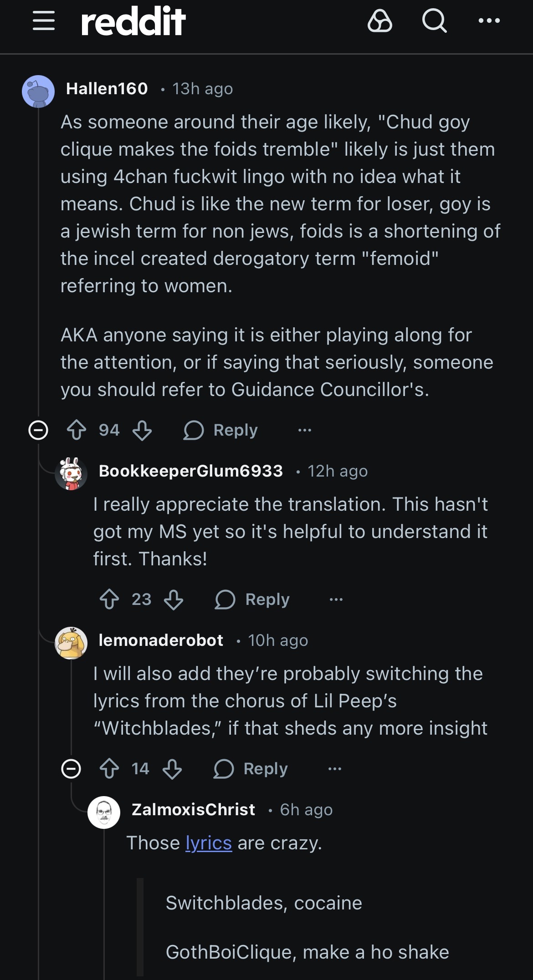Upvote Hallen160's comment
Image resolution: width=533 pixels, height=980 pixels.
(x=77, y=430)
